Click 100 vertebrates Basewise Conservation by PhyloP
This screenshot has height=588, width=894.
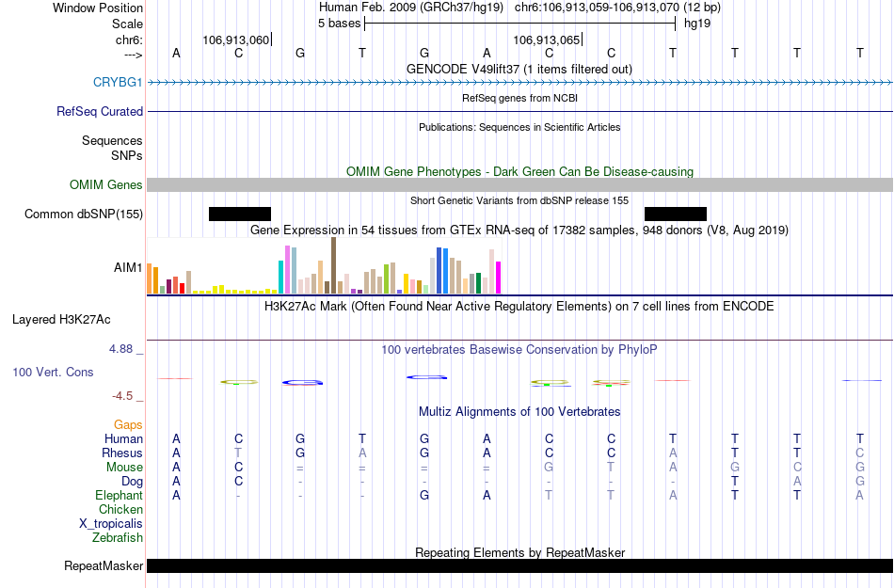tap(519, 349)
